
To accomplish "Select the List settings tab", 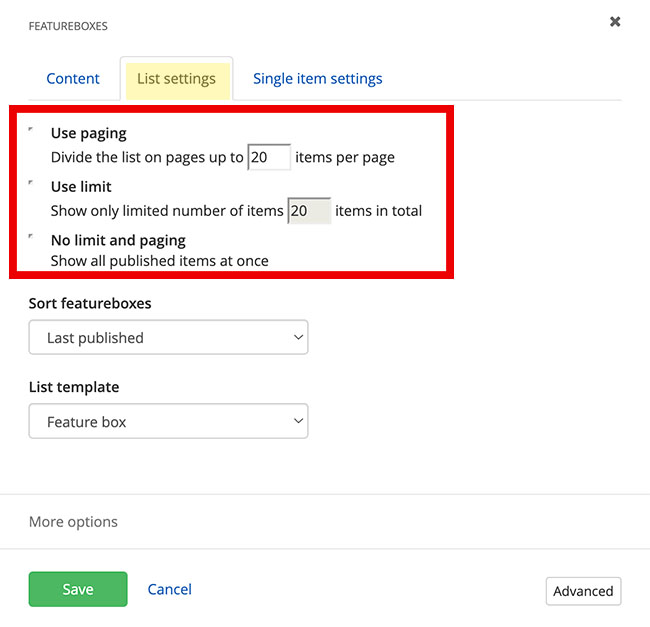I will pyautogui.click(x=176, y=78).
